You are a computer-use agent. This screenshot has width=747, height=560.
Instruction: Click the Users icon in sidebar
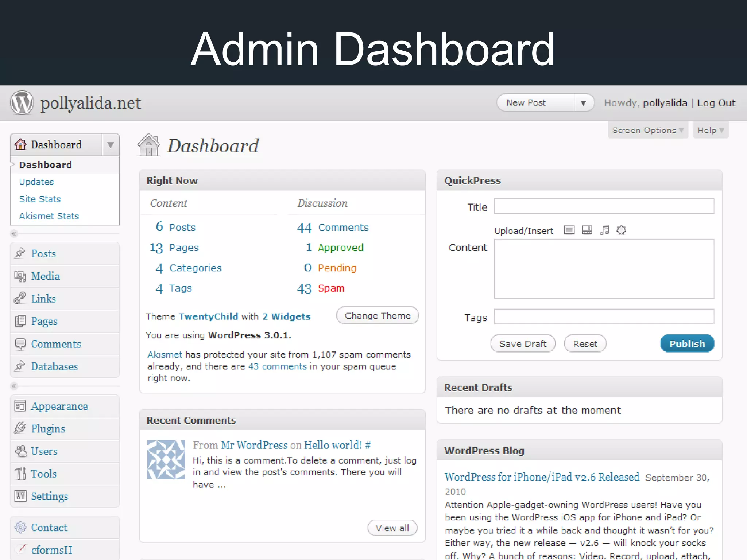point(21,451)
